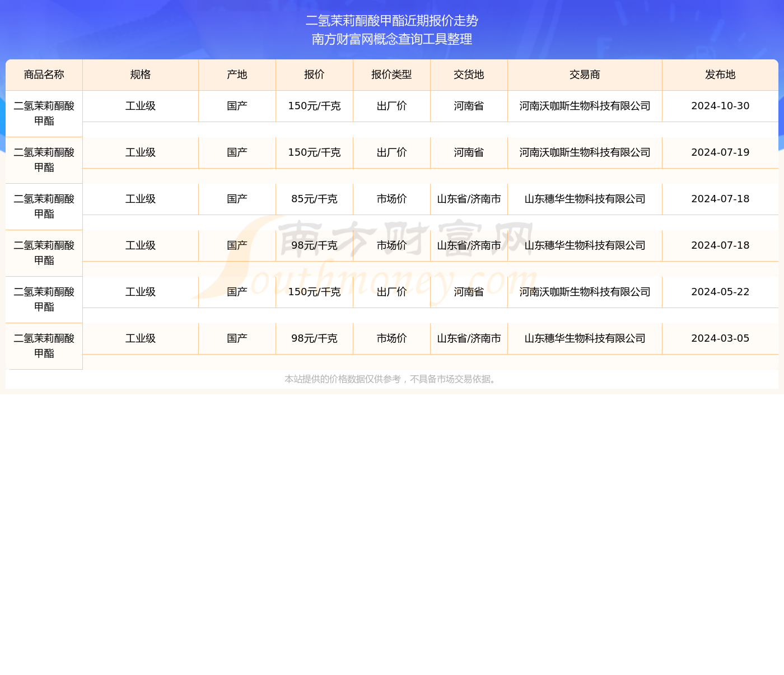Select the date cell 2024-03-05

[x=720, y=338]
